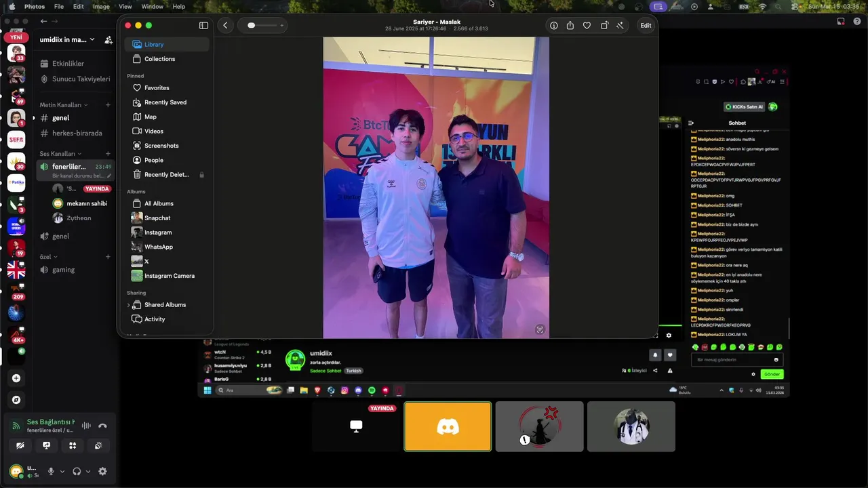
Task: Open Sunucu Takviyeleri in Discord
Action: (x=75, y=79)
